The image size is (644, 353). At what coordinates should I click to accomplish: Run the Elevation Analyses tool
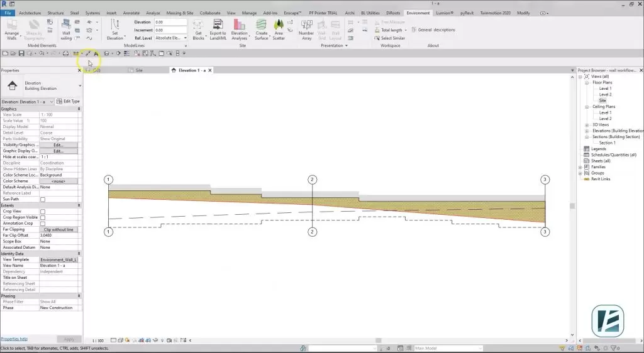point(239,28)
